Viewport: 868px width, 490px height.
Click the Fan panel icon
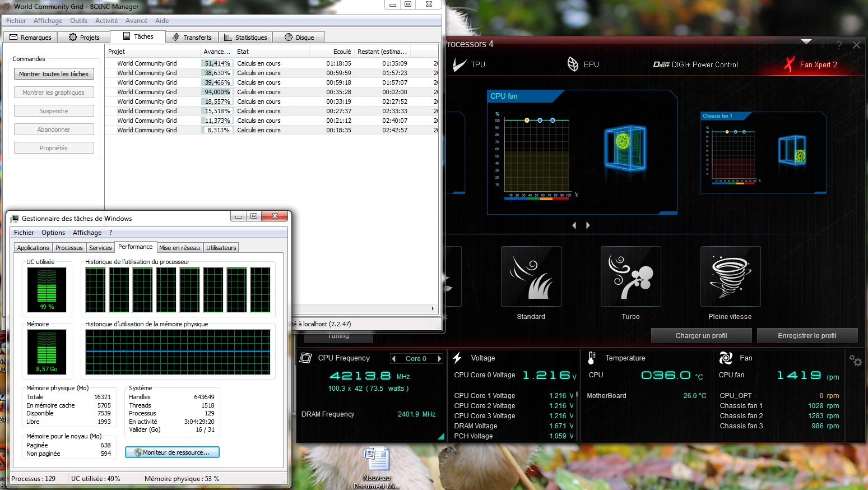[x=726, y=358]
